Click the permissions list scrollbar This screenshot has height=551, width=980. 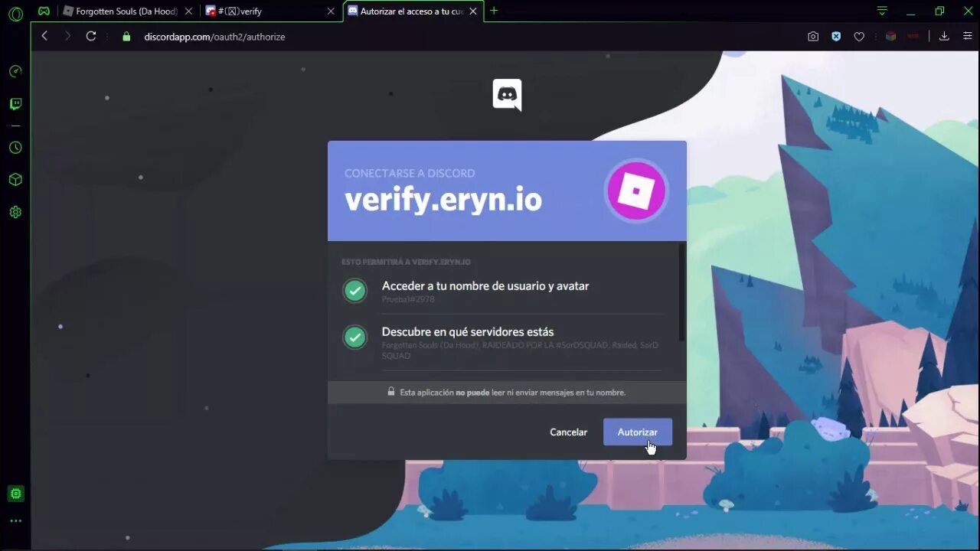click(x=681, y=292)
